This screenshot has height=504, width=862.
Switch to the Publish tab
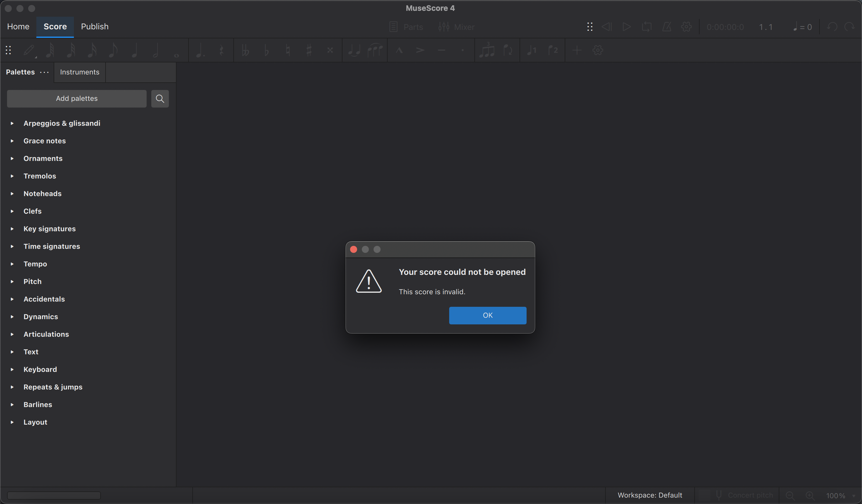[x=95, y=26]
